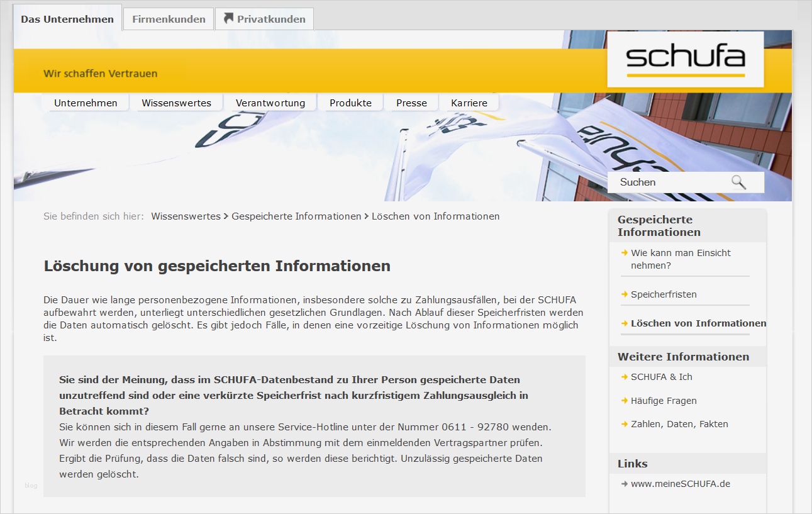Open the Löschen von Informationen sidebar link
The height and width of the screenshot is (514, 812).
coord(698,323)
